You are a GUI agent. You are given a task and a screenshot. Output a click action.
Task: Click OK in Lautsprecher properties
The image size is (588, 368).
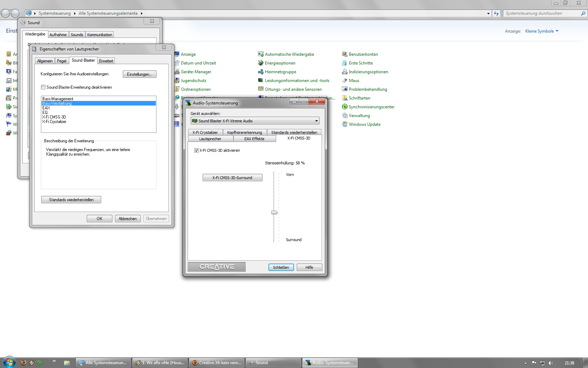(x=99, y=219)
